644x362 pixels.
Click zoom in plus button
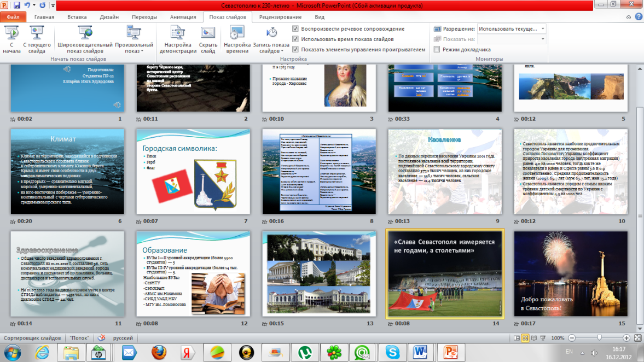point(626,338)
